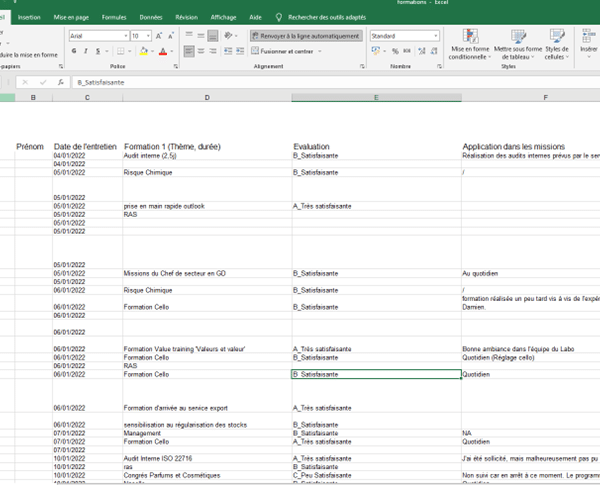The width and height of the screenshot is (600, 485).
Task: Apply percent style format
Action: [x=395, y=51]
